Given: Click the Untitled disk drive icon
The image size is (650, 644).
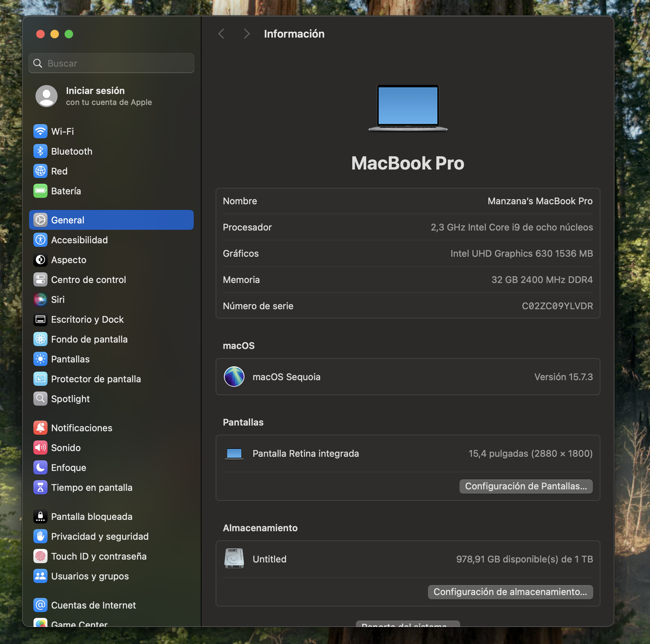Looking at the screenshot, I should point(234,559).
